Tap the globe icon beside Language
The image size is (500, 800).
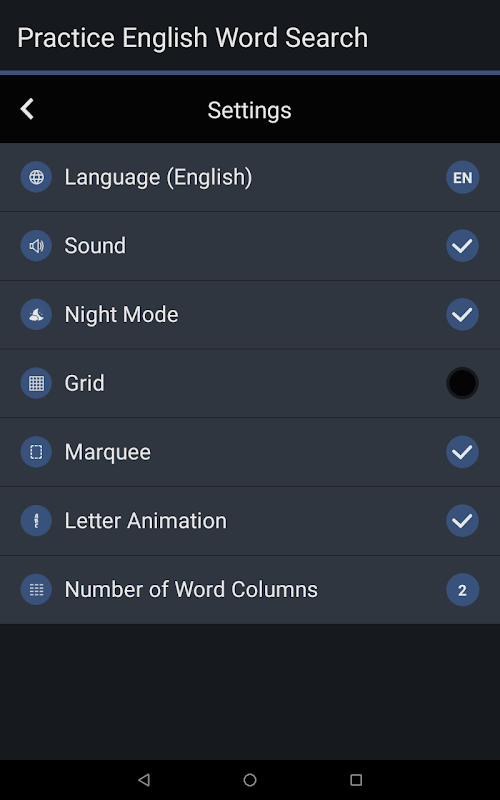point(36,177)
